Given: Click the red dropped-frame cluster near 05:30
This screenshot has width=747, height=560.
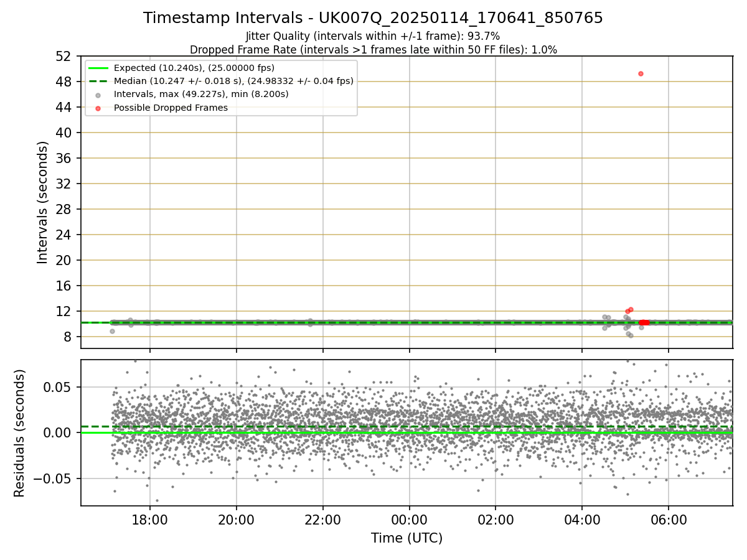Looking at the screenshot, I should 644,322.
